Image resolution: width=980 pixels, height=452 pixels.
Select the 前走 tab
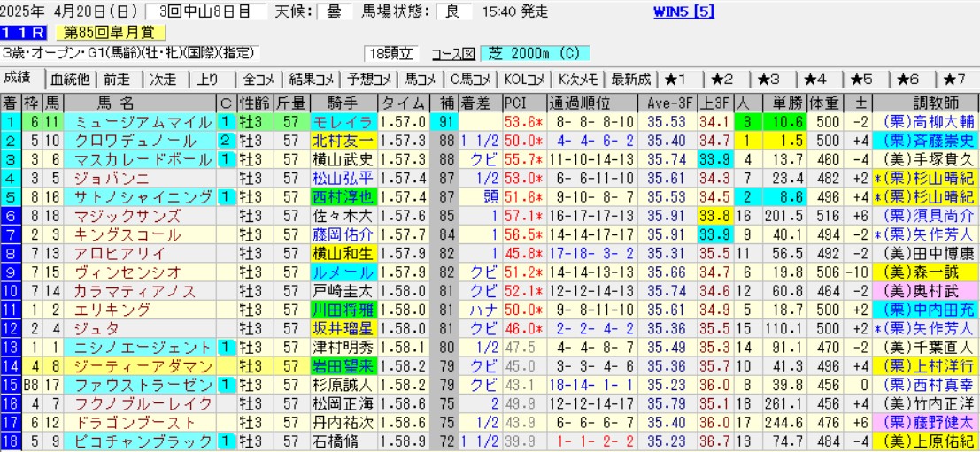click(x=119, y=79)
